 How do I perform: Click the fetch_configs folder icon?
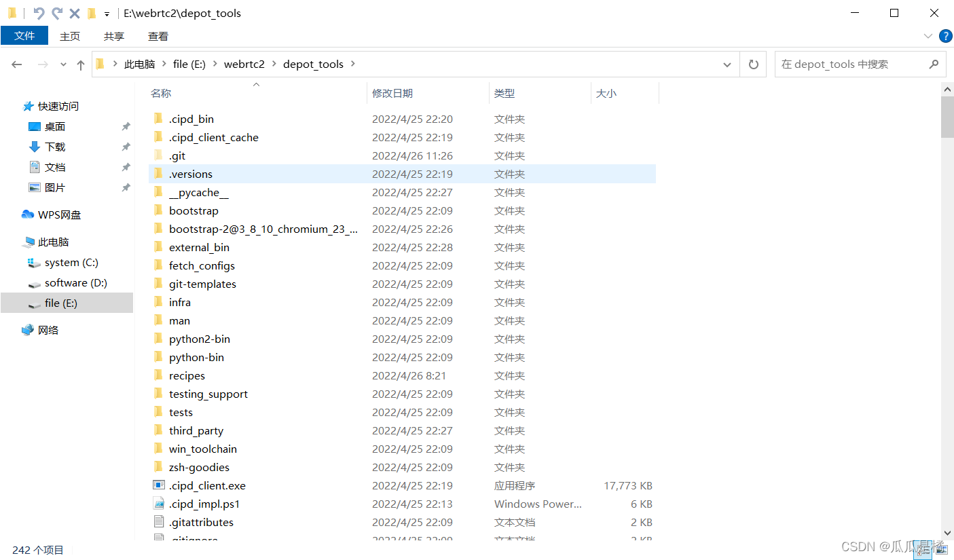pos(158,265)
